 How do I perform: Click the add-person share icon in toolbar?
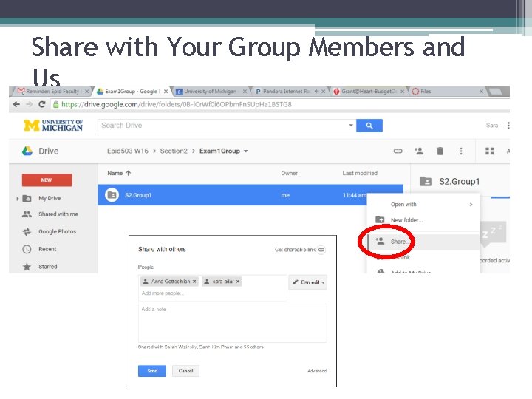(x=419, y=151)
